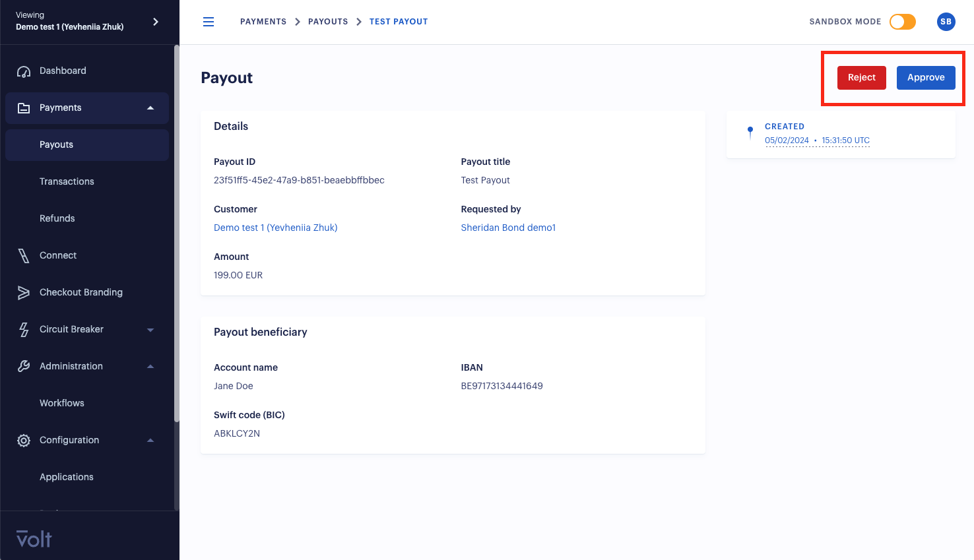
Task: Toggle Sandbox Mode off
Action: click(x=902, y=21)
